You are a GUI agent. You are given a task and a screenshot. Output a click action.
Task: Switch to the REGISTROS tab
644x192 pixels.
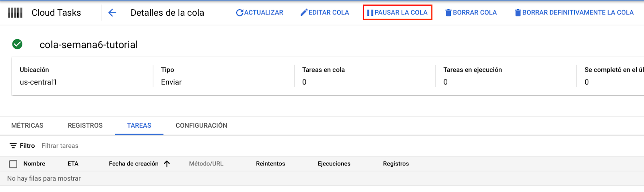[x=85, y=125]
